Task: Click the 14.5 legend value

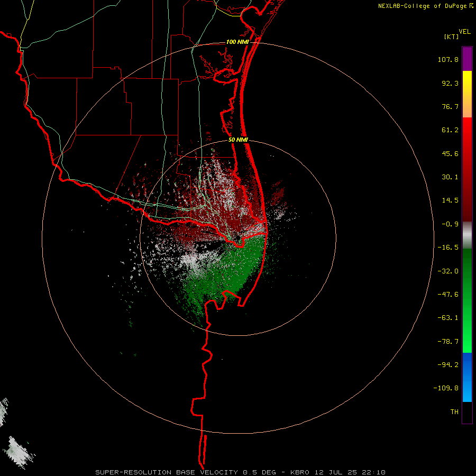Action: 450,200
